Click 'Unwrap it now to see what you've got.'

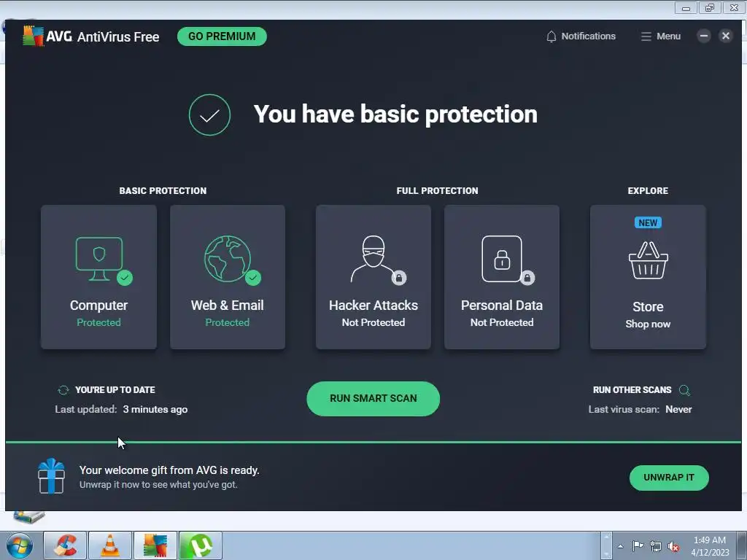pos(158,485)
